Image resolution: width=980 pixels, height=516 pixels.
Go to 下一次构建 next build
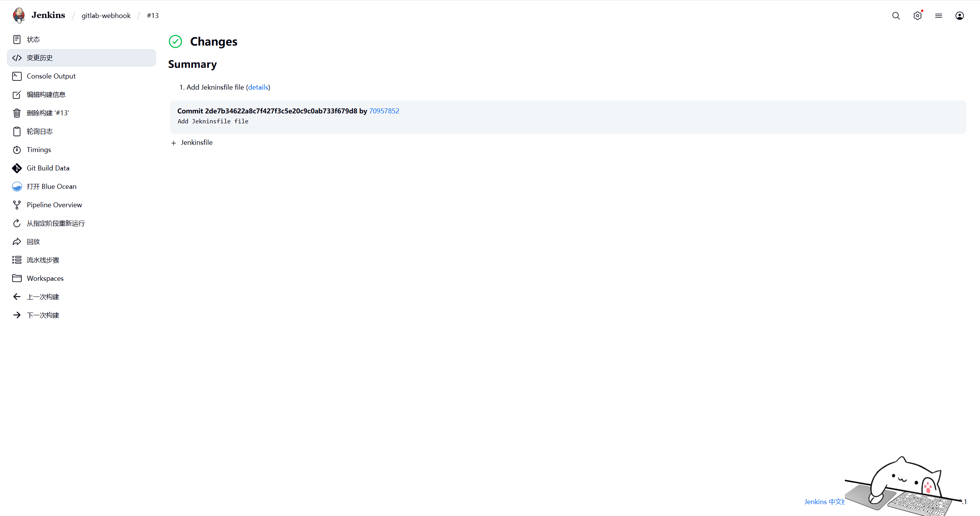[82, 315]
